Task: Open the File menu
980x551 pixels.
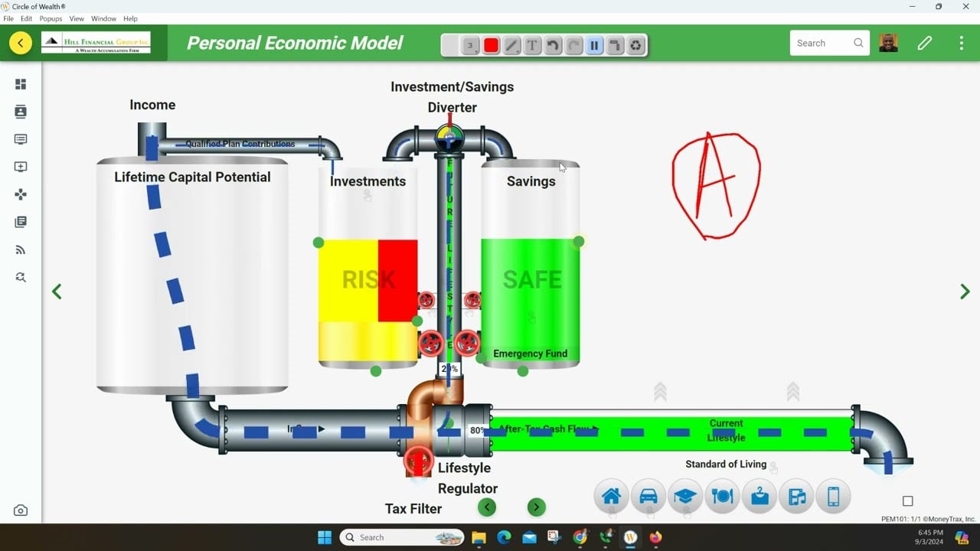Action: (8, 18)
